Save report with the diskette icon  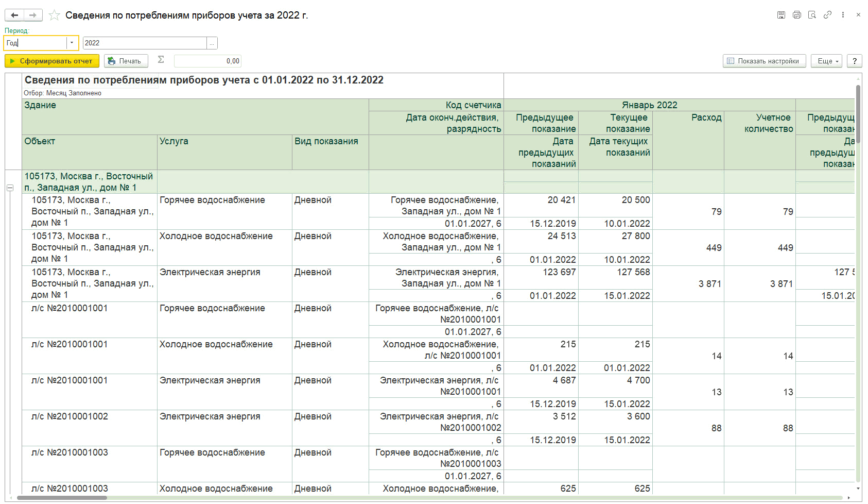[x=781, y=15]
